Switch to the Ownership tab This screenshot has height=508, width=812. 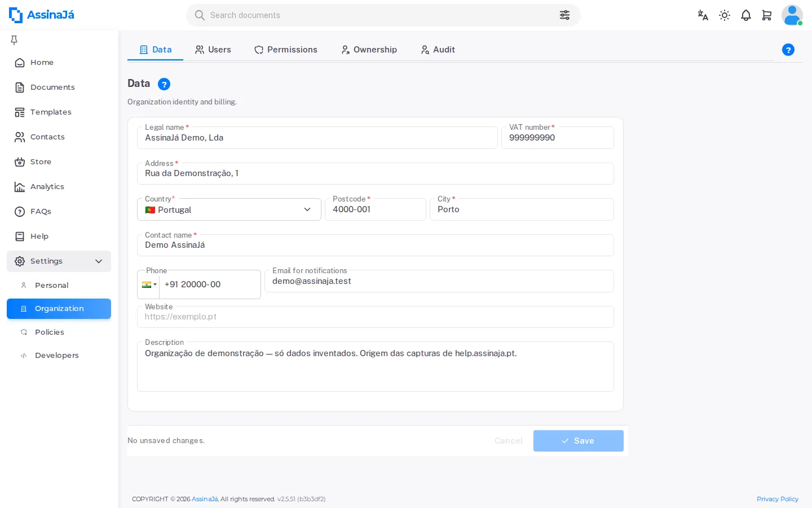pos(369,50)
